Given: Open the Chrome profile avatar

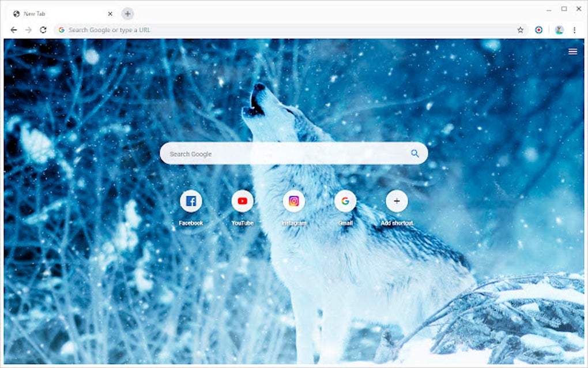Looking at the screenshot, I should pyautogui.click(x=560, y=29).
